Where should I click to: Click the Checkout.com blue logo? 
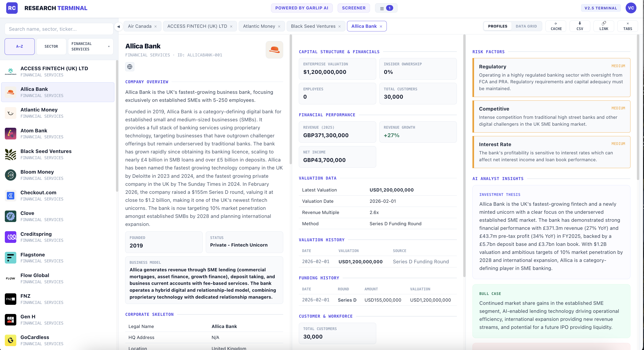coord(11,196)
